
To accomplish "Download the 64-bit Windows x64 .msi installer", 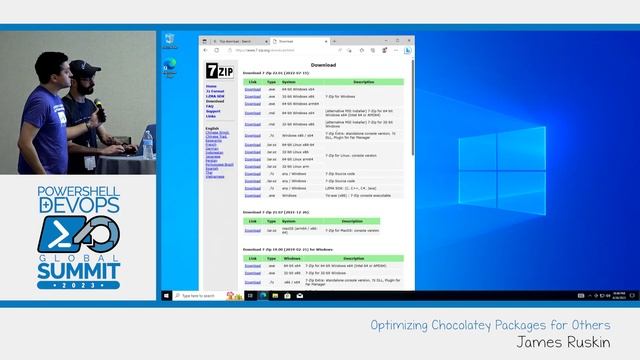I will coord(252,113).
